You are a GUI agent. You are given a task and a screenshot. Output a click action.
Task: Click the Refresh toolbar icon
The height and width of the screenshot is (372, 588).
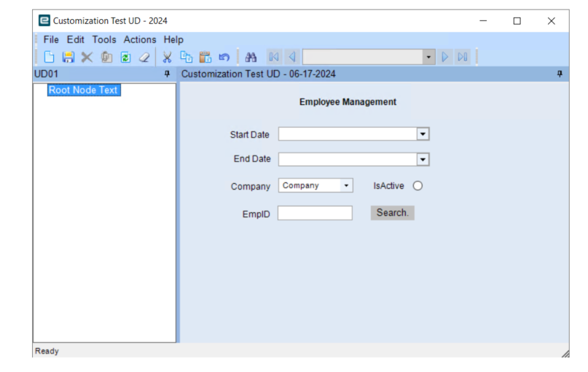point(125,57)
